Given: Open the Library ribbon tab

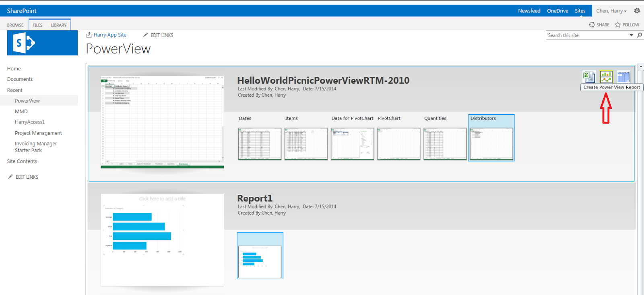Looking at the screenshot, I should [59, 25].
